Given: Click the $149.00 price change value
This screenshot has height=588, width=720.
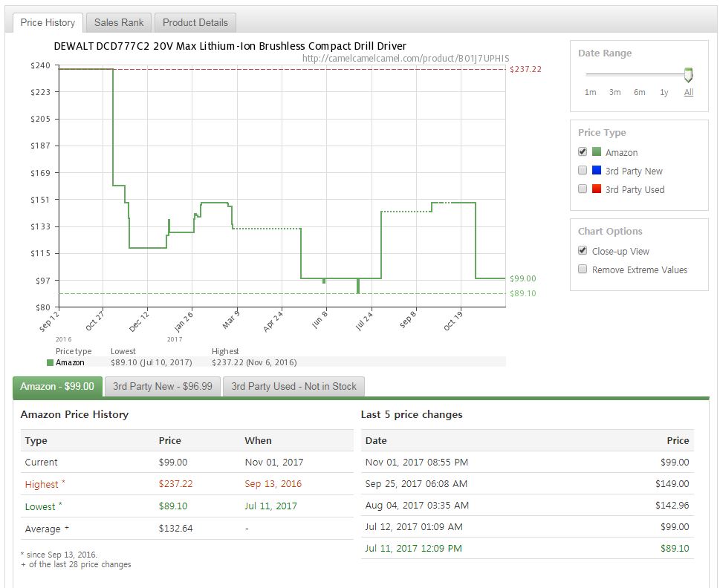Looking at the screenshot, I should 672,483.
